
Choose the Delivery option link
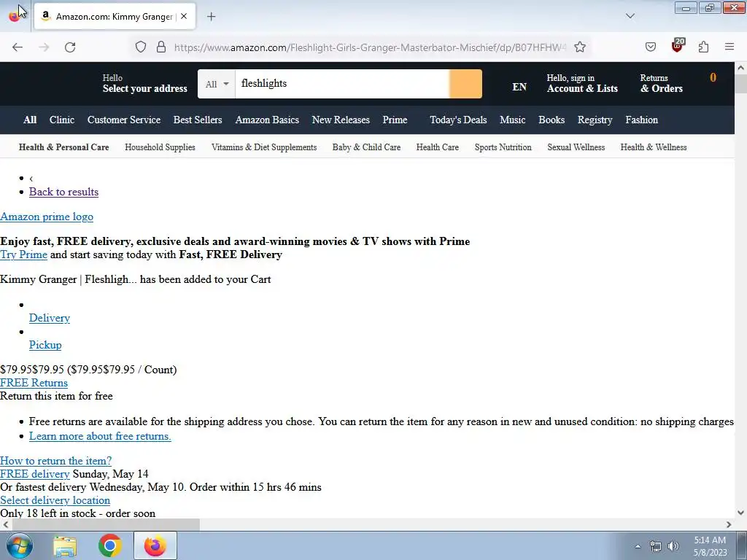[x=50, y=318]
